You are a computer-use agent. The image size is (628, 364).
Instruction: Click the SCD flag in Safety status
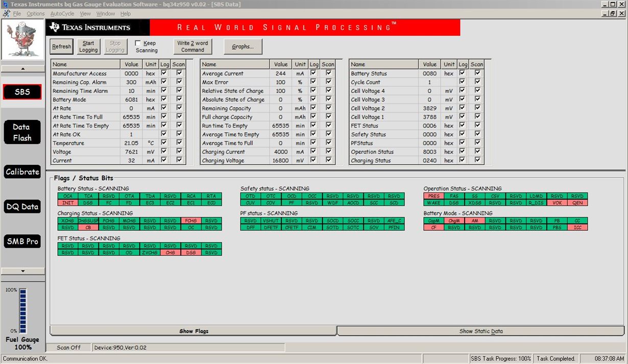tap(394, 203)
